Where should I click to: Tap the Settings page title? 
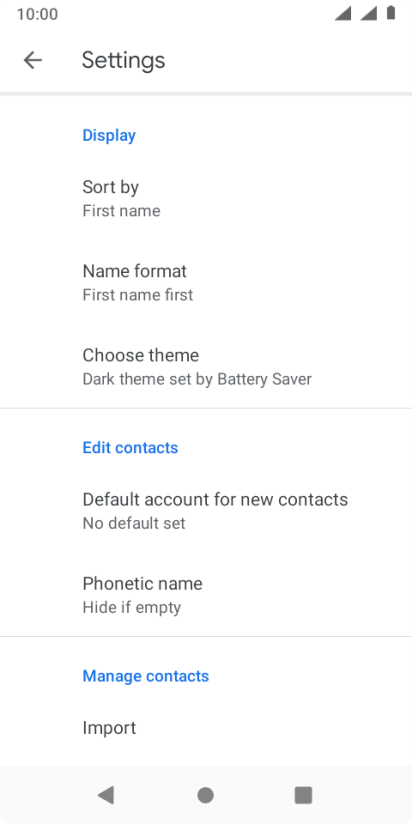(x=123, y=60)
